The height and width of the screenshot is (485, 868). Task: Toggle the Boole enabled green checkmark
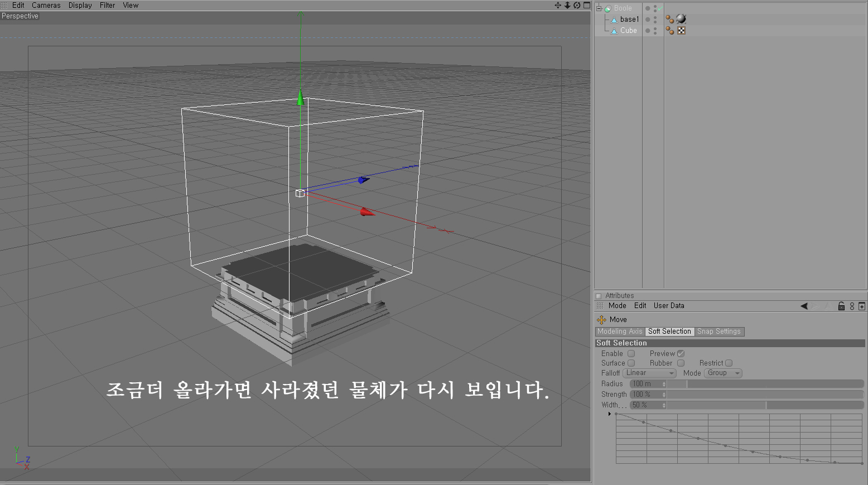click(660, 8)
